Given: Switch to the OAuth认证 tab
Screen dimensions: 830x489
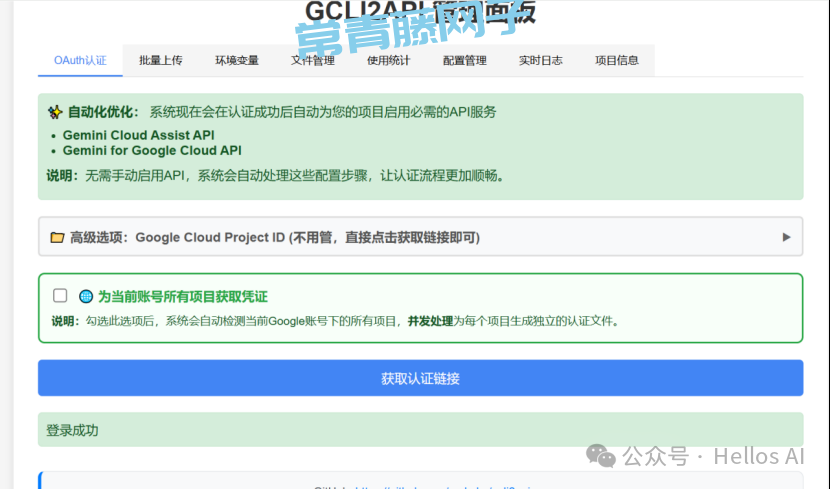Looking at the screenshot, I should click(x=80, y=60).
